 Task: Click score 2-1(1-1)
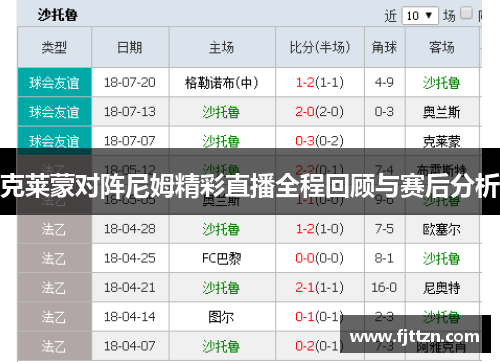320,288
